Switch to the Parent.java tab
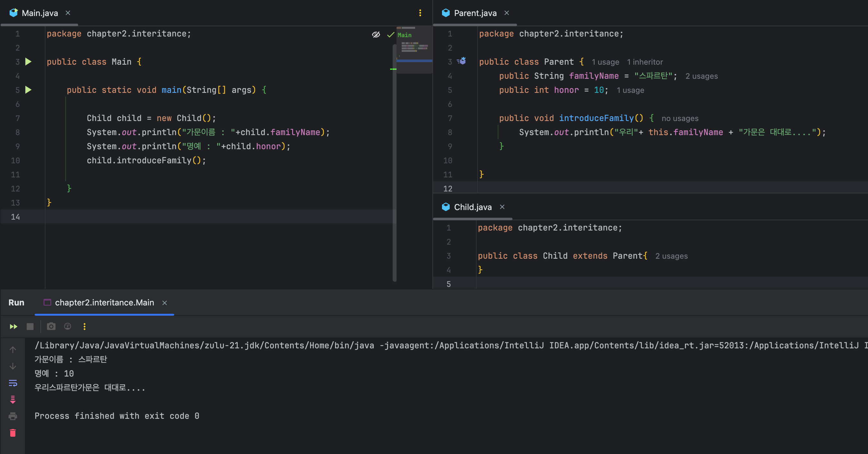Screen dimensions: 868x454 474,13
